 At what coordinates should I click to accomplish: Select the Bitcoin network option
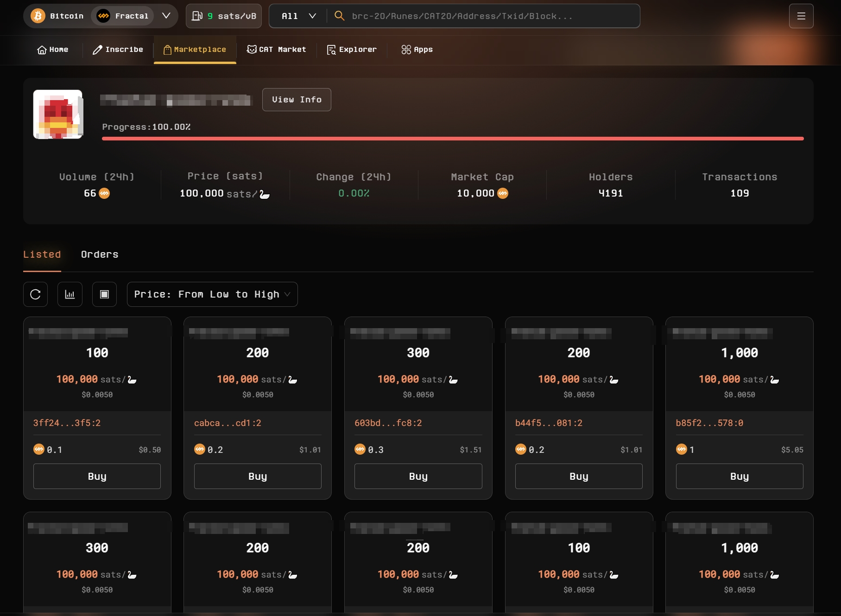(x=57, y=16)
